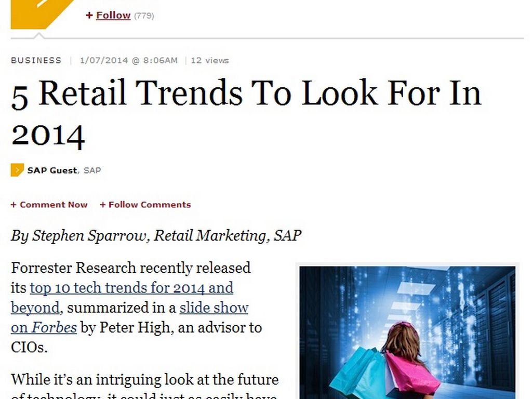Click the paragraph starting "While it's an intriguing"

[x=144, y=380]
